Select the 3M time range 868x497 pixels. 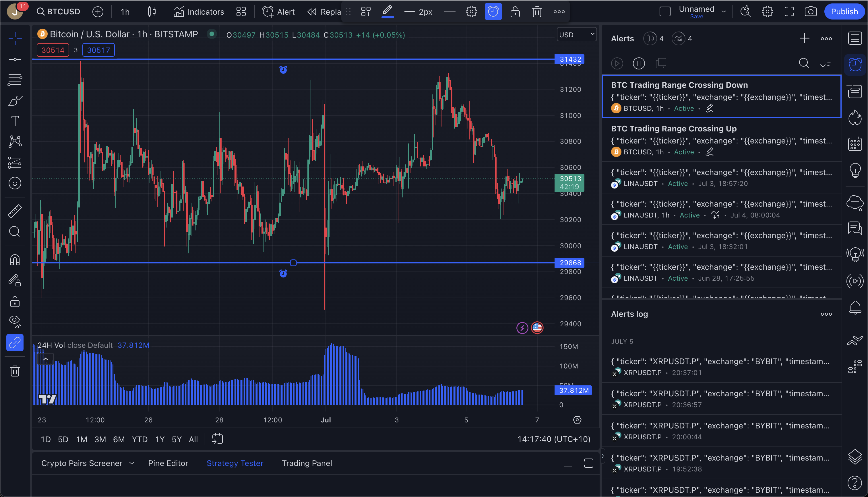(x=100, y=439)
